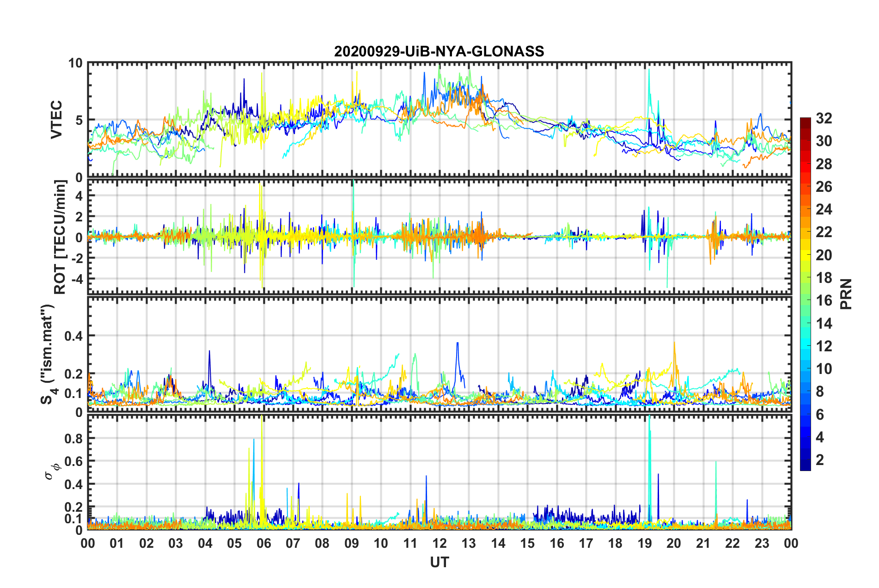Click ROT axis tick label 4
Screen dimensions: 879x588
(79, 196)
